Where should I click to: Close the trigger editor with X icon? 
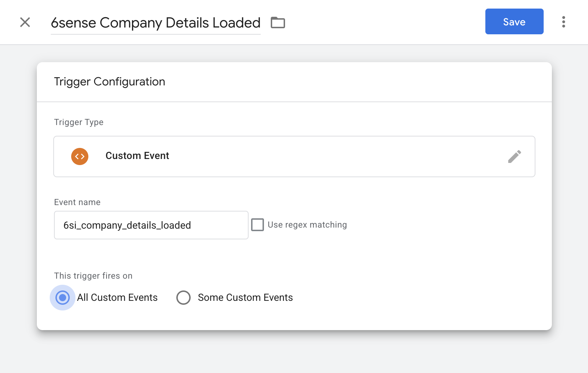coord(25,22)
